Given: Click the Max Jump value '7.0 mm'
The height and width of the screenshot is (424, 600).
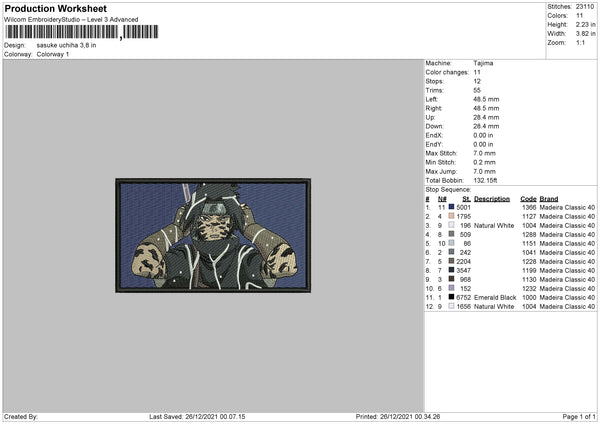Looking at the screenshot, I should coord(484,171).
